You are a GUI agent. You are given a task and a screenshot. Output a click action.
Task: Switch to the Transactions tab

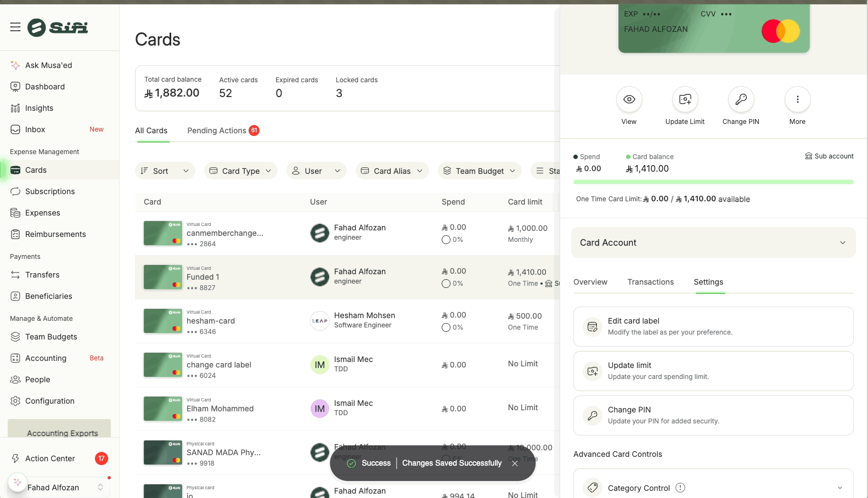point(650,282)
